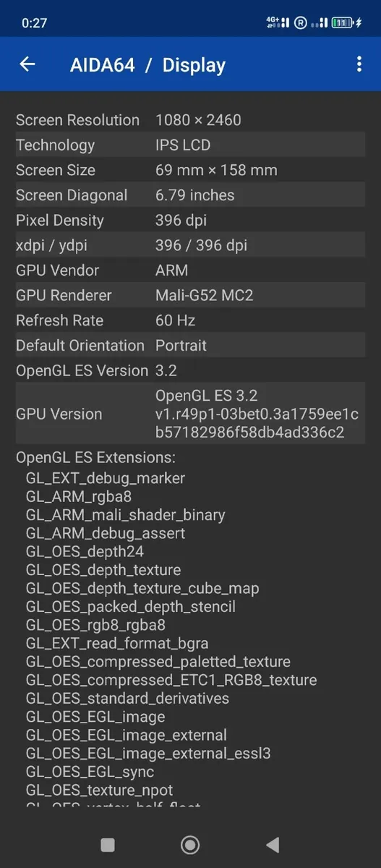The height and width of the screenshot is (868, 381).
Task: Tap the roaming R icon in the status bar
Action: (299, 23)
